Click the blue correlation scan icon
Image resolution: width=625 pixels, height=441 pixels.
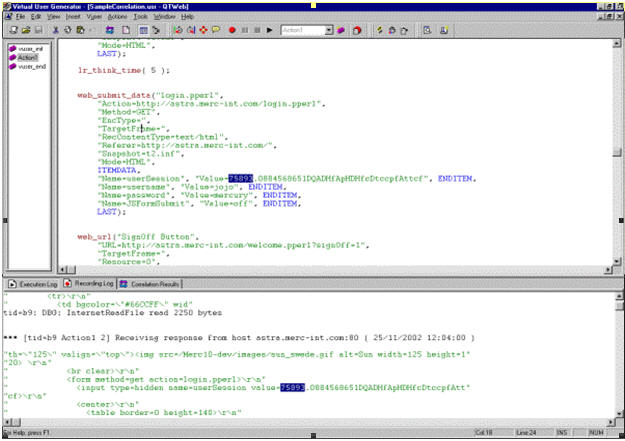pos(110,30)
